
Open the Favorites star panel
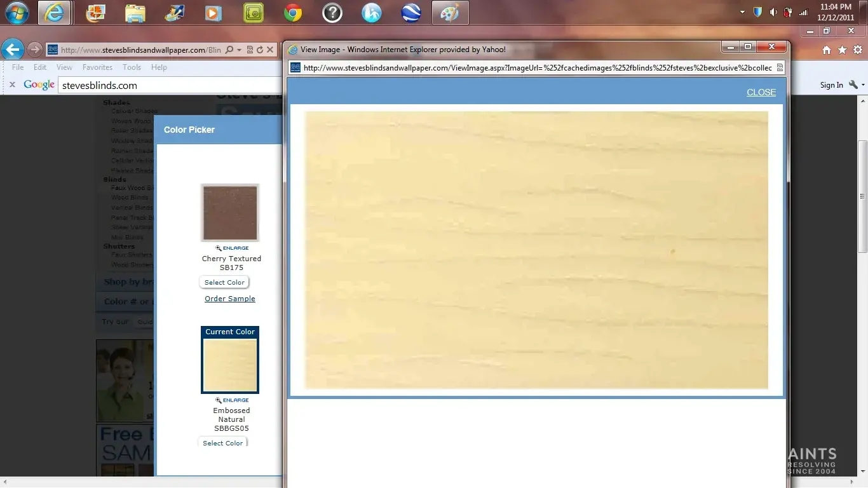(x=843, y=50)
